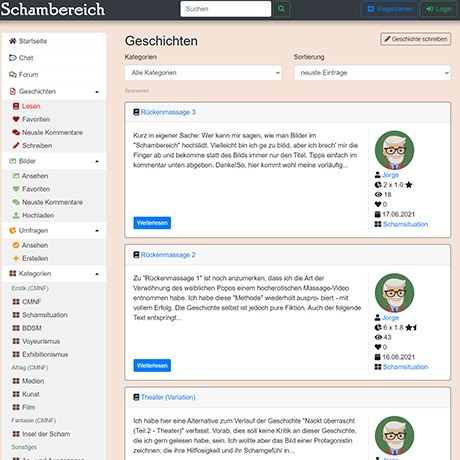Open Neuste Kommentare under Bilder

click(48, 202)
